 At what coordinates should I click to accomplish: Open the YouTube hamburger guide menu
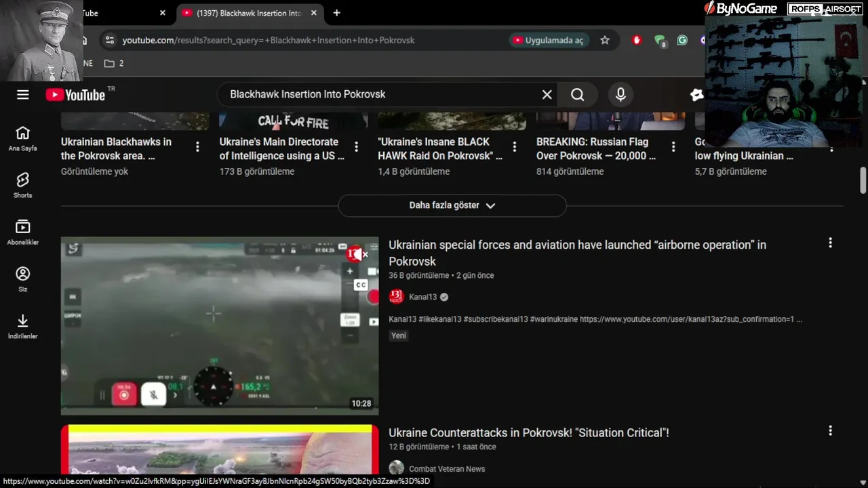(x=23, y=95)
